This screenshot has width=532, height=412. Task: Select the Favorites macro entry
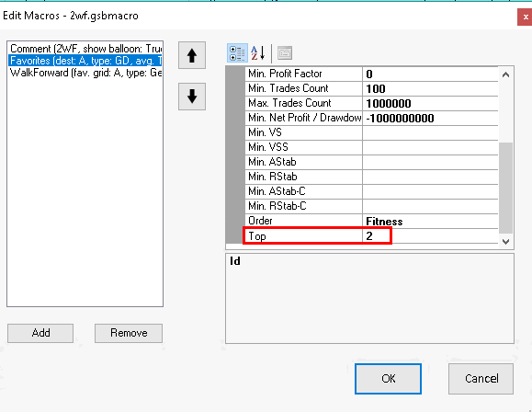coord(85,61)
